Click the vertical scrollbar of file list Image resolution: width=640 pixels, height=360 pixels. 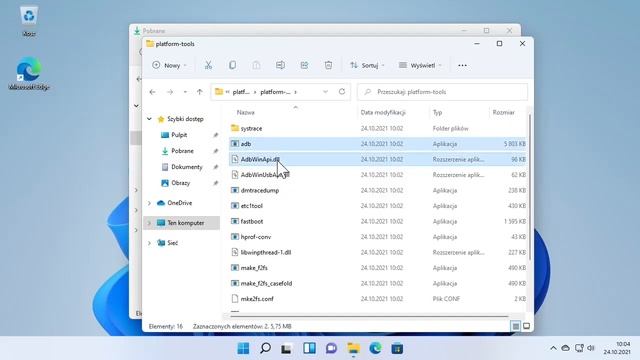pyautogui.click(x=529, y=188)
